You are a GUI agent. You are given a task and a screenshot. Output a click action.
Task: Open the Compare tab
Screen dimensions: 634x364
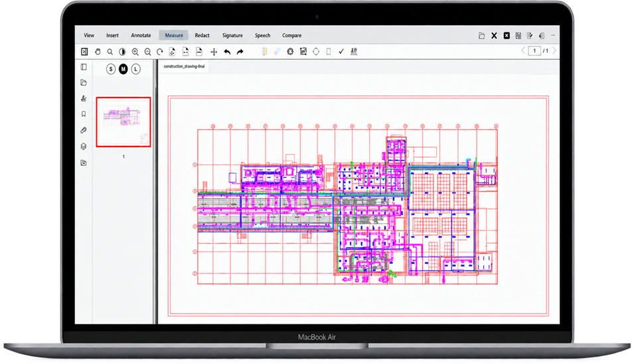[292, 36]
